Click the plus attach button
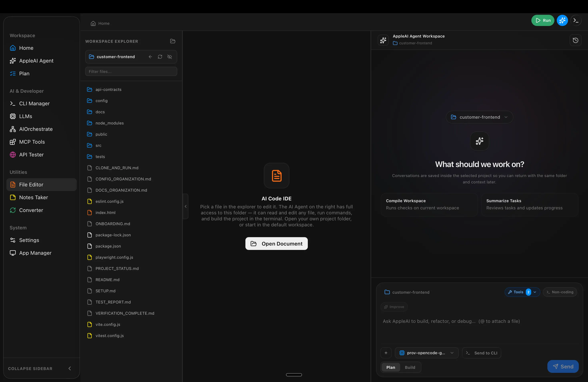 386,353
